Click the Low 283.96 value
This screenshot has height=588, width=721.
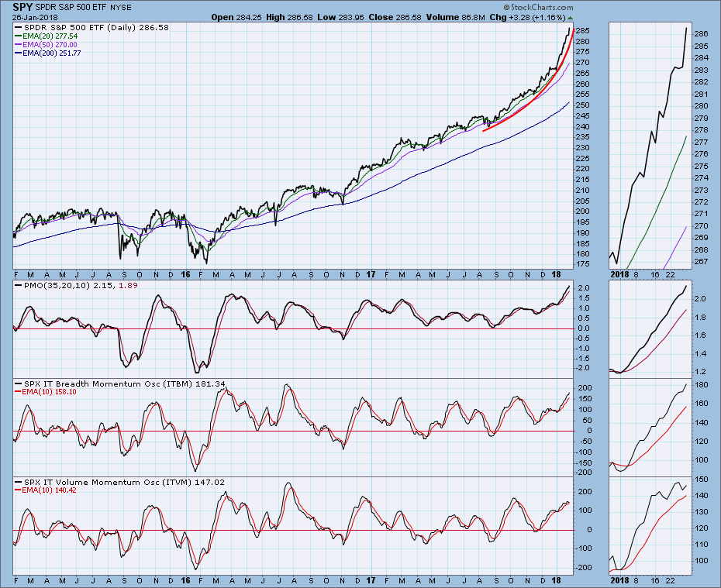coord(340,18)
